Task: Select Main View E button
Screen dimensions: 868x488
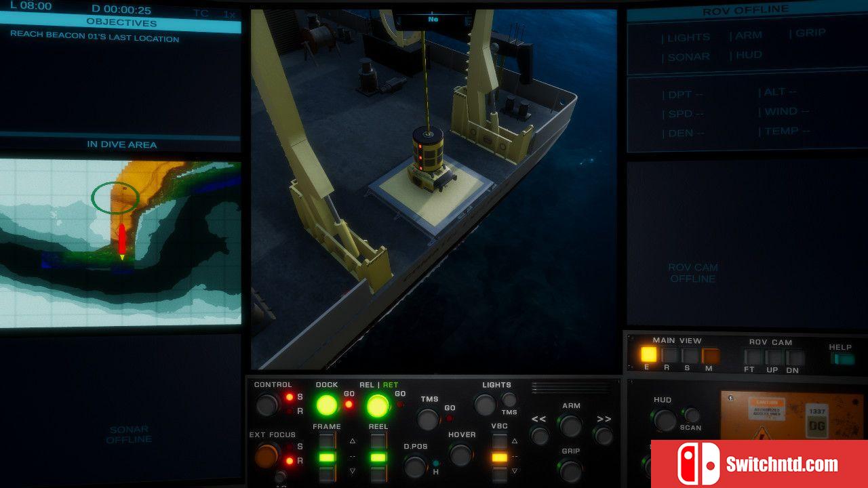Action: [649, 354]
